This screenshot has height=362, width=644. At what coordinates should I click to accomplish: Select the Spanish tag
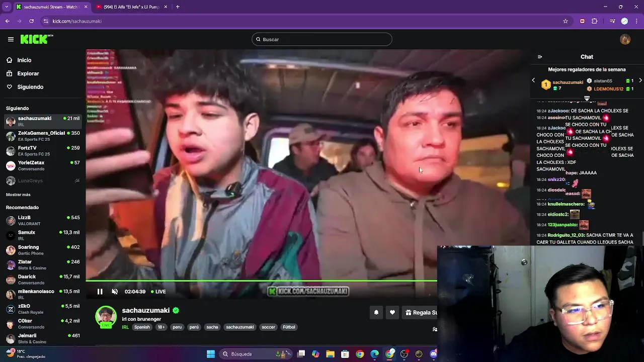point(142,327)
